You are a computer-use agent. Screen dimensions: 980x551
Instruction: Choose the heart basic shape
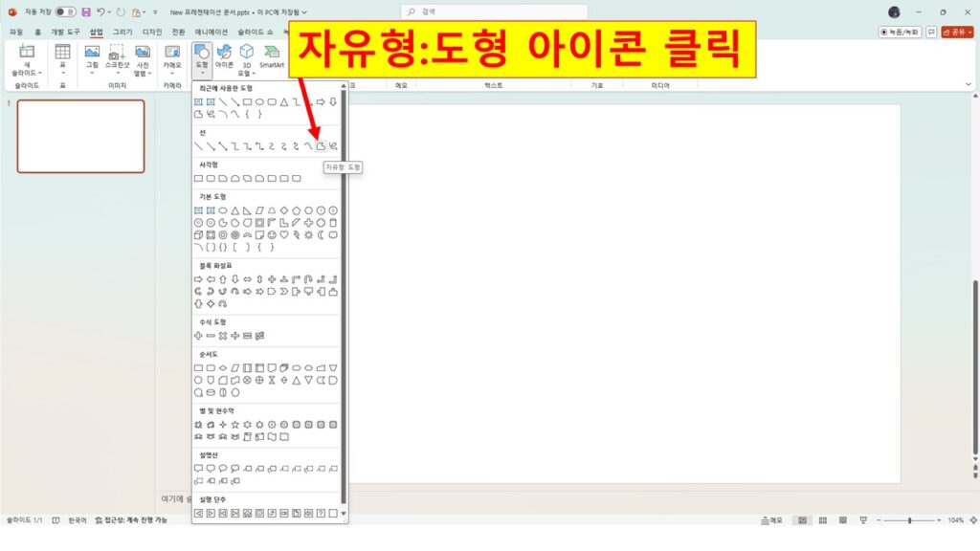point(283,235)
